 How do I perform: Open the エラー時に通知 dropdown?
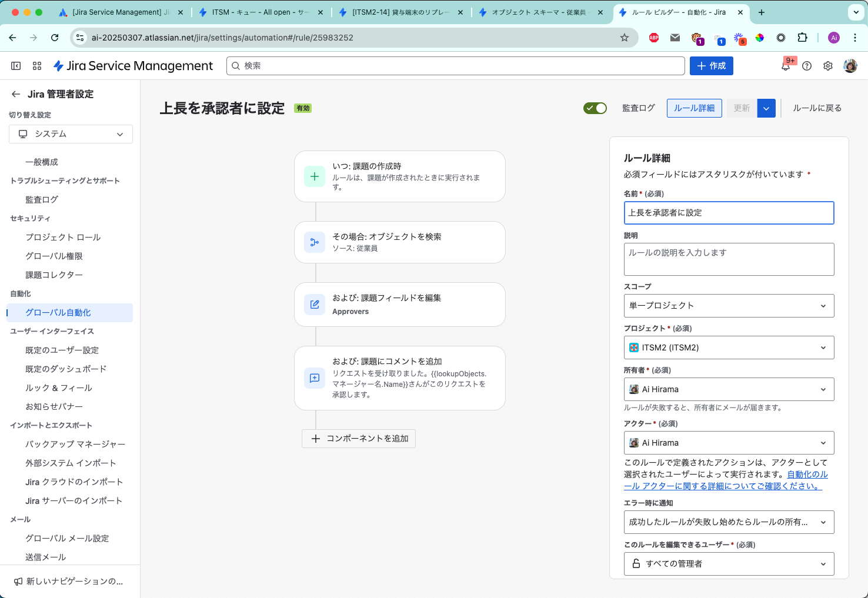pos(729,522)
